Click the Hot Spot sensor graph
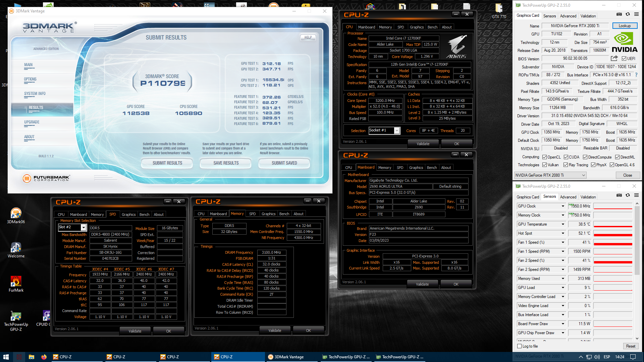This screenshot has width=644, height=362. (613, 233)
